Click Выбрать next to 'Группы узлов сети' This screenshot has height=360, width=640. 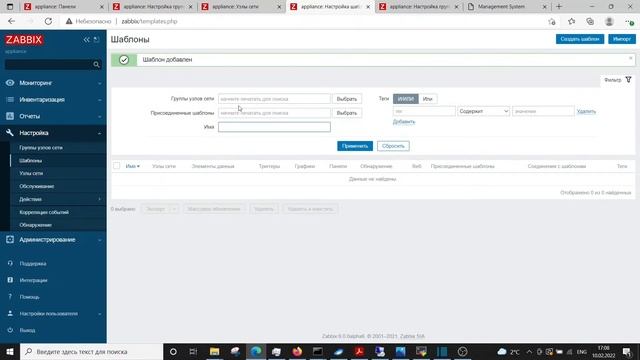[347, 99]
